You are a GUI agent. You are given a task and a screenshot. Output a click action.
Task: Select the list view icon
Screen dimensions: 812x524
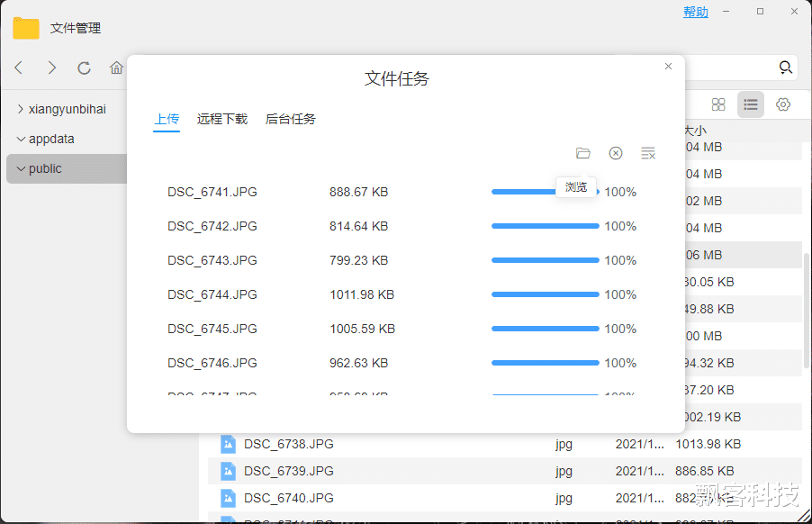pos(751,104)
